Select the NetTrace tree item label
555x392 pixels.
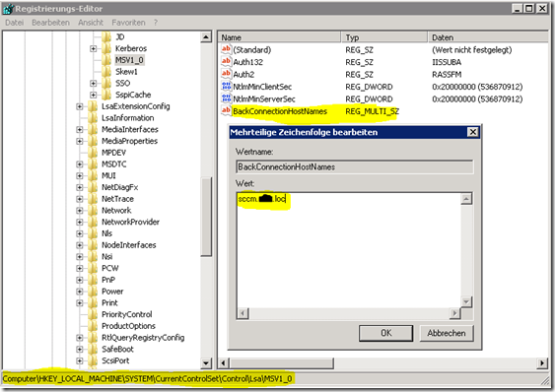point(117,199)
